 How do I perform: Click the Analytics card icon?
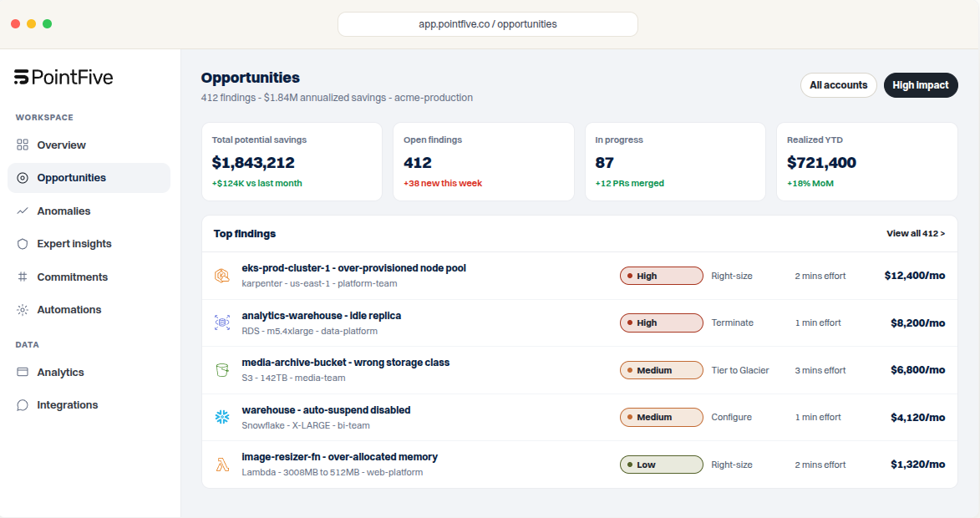23,373
